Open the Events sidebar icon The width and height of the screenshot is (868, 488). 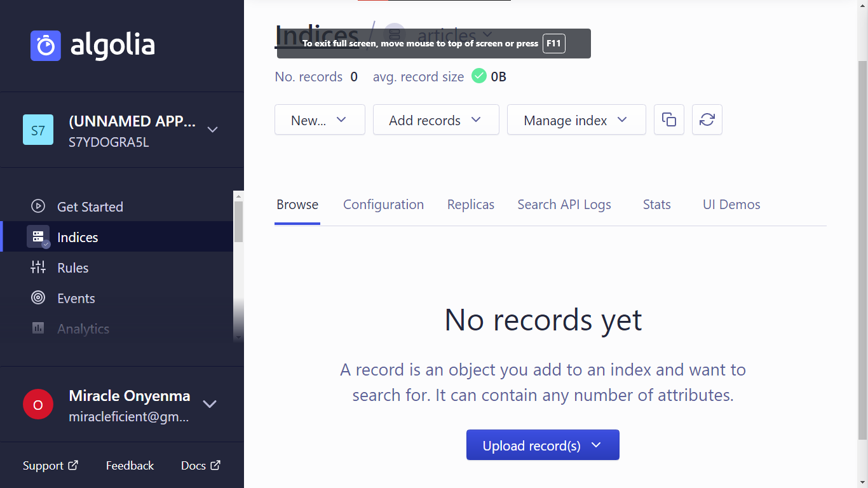[38, 297]
